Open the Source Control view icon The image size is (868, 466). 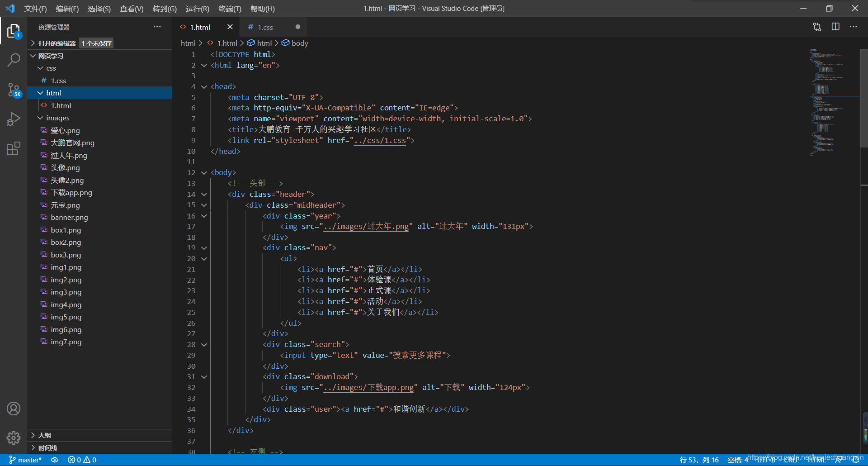coord(14,90)
